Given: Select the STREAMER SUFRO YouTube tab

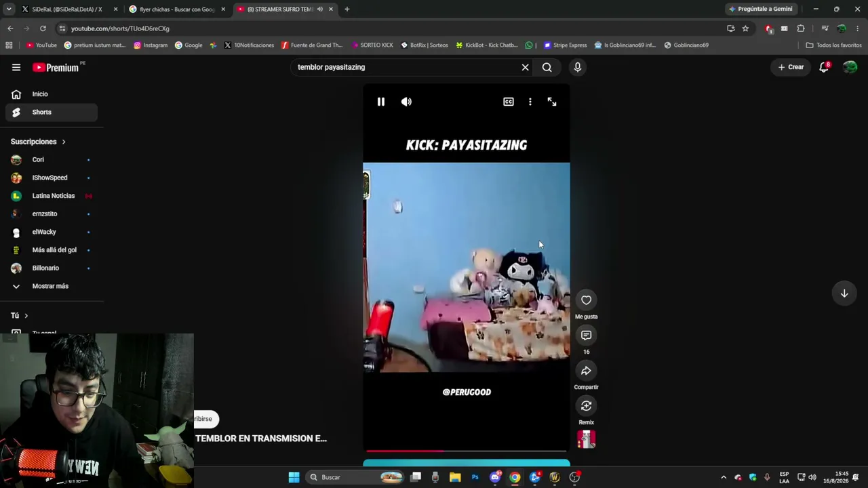Looking at the screenshot, I should pyautogui.click(x=284, y=9).
